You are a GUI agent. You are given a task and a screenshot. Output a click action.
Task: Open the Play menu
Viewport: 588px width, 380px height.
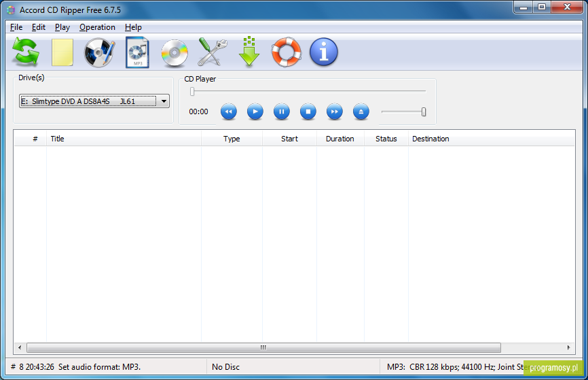[62, 27]
